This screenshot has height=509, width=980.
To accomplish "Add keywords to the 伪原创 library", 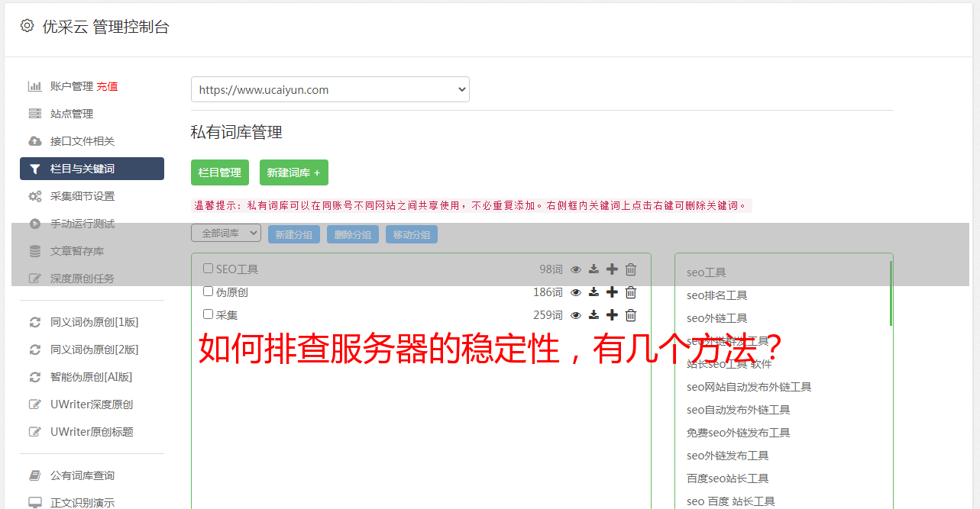I will pyautogui.click(x=612, y=292).
